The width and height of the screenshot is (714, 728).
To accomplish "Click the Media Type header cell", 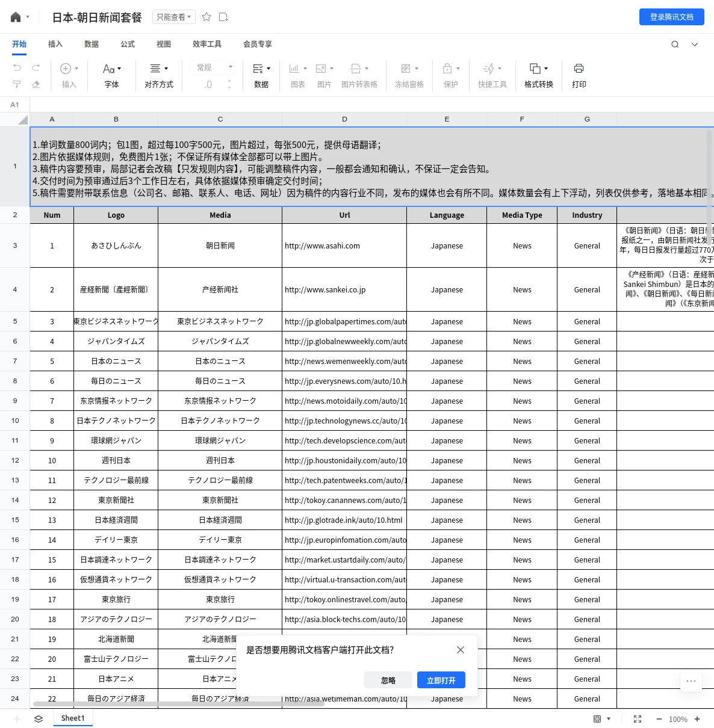I will point(522,215).
